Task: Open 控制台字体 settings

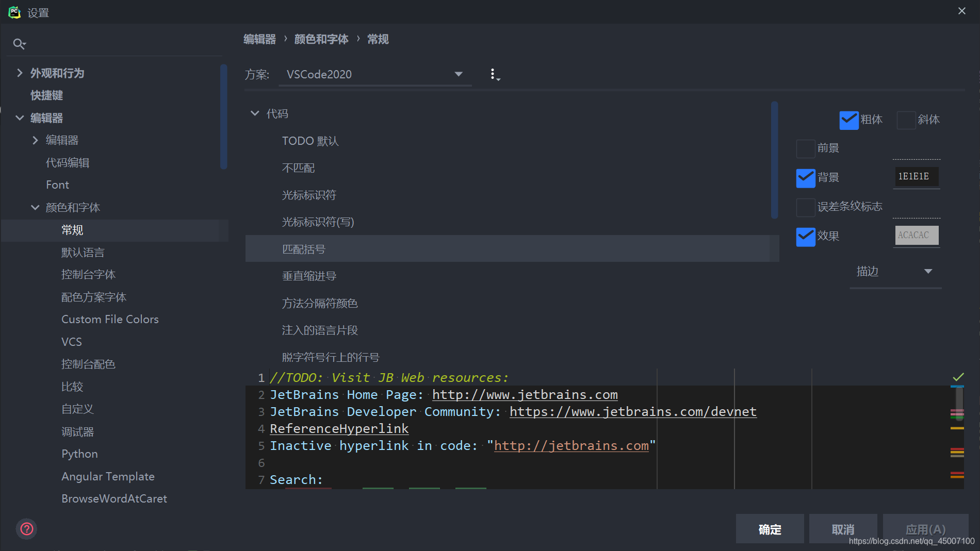Action: (x=88, y=275)
